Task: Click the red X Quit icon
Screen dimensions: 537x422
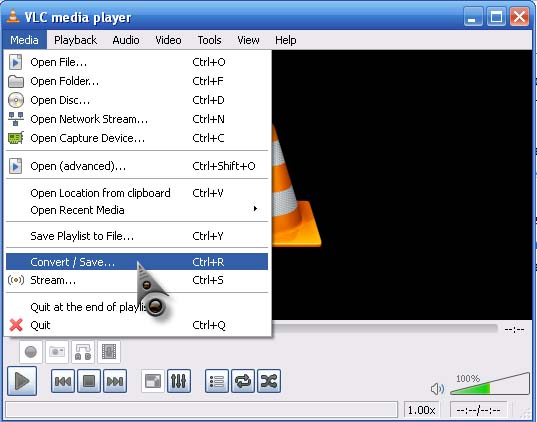Action: (16, 325)
